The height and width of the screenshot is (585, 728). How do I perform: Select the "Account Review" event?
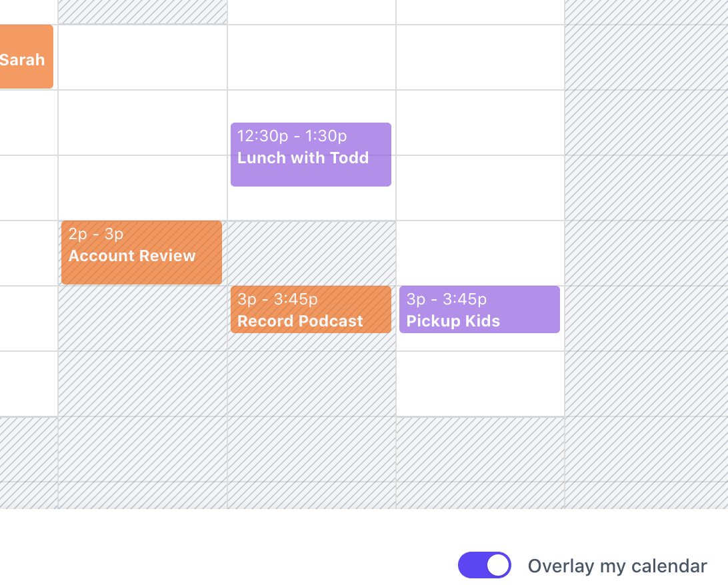tap(141, 252)
